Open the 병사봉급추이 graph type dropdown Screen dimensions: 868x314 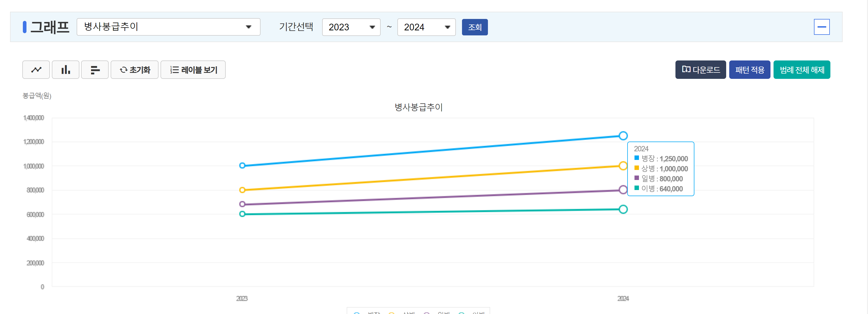pyautogui.click(x=168, y=27)
